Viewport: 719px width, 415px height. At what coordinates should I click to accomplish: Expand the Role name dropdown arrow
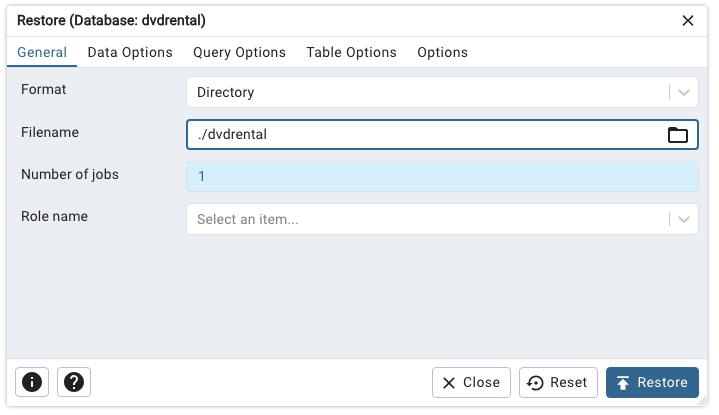pyautogui.click(x=684, y=219)
